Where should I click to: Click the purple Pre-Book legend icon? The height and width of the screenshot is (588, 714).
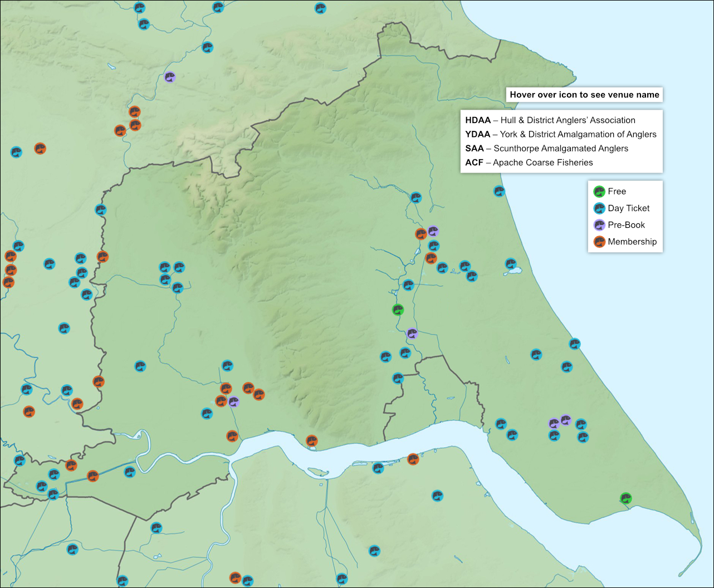click(x=599, y=225)
